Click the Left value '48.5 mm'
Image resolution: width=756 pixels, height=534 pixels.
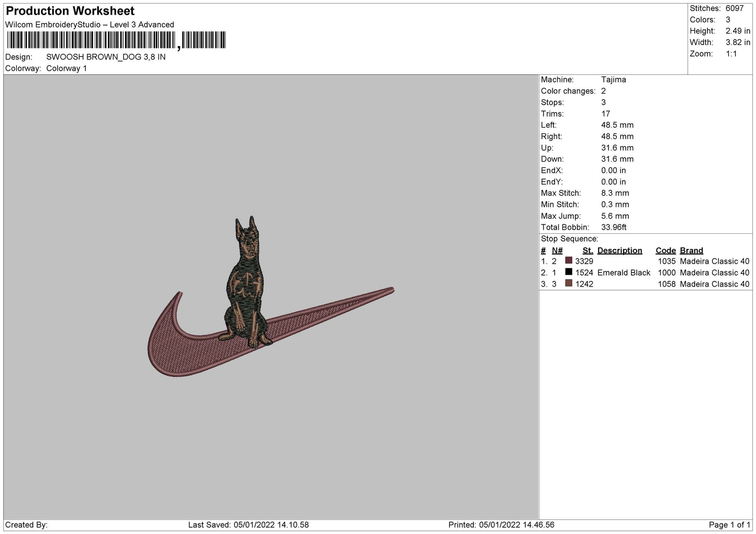click(x=617, y=125)
